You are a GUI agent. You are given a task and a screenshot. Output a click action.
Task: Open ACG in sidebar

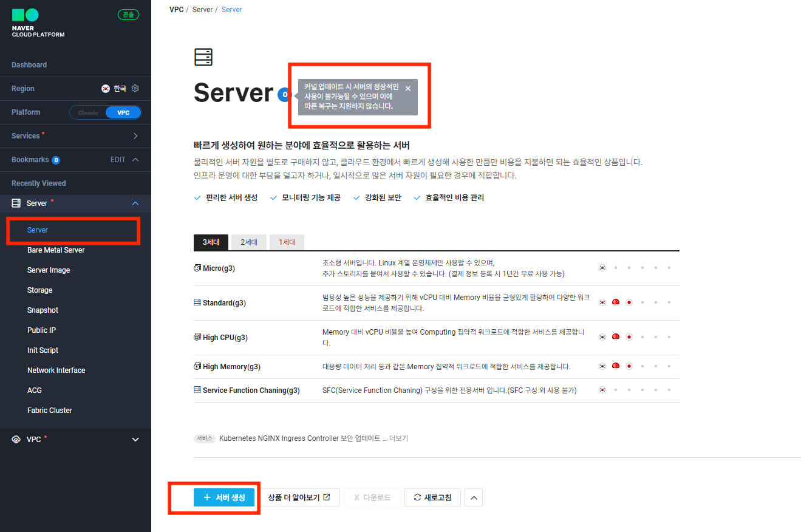(35, 390)
